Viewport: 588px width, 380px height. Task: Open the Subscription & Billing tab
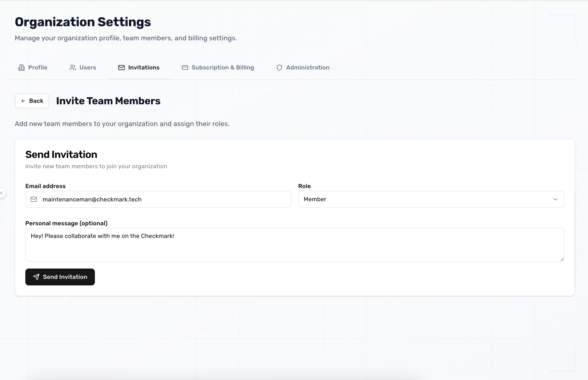click(x=223, y=68)
